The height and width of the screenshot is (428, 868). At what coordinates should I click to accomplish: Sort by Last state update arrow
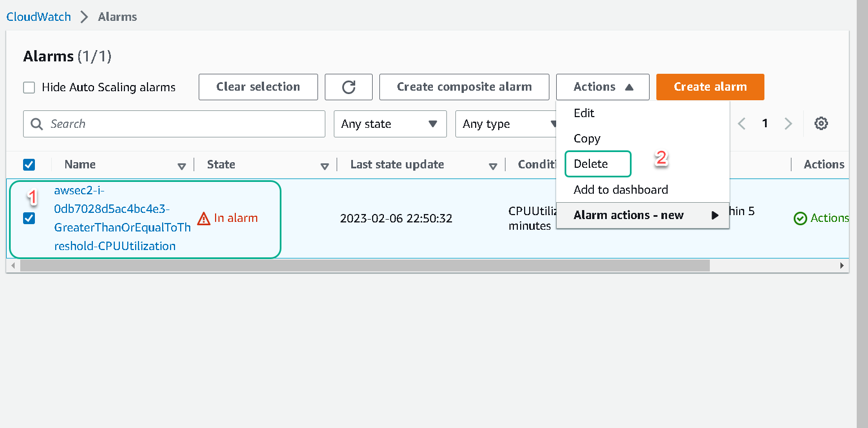[x=493, y=166]
